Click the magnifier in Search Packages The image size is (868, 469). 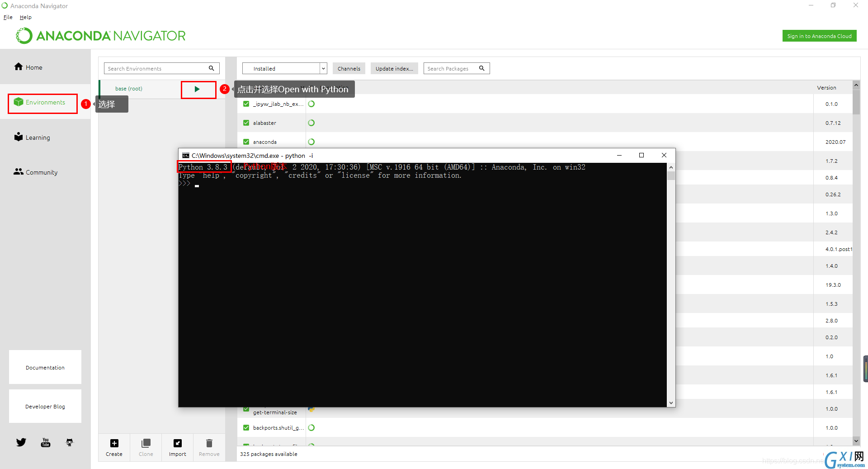pos(482,68)
